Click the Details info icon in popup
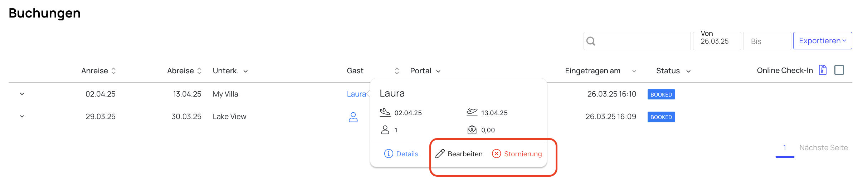 coord(389,153)
